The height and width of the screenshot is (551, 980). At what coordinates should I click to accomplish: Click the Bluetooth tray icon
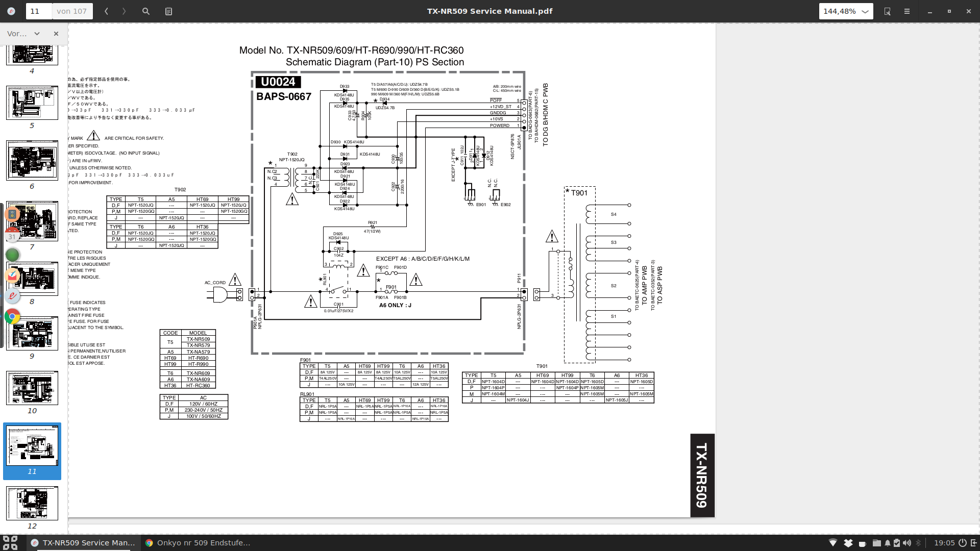pos(919,543)
